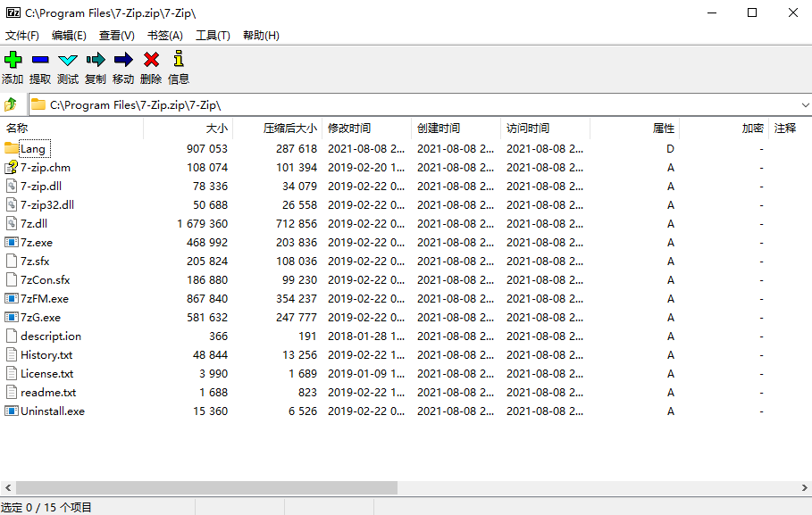Click the horizontal scrollbar right arrow
The image size is (812, 515).
pyautogui.click(x=804, y=487)
